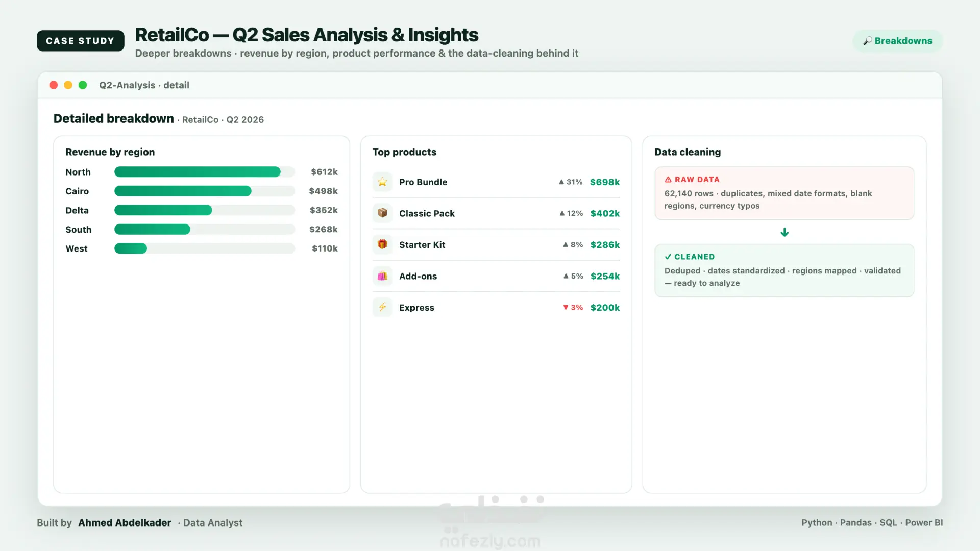Open the Breakdowns pill button
This screenshot has height=551, width=980.
(897, 41)
